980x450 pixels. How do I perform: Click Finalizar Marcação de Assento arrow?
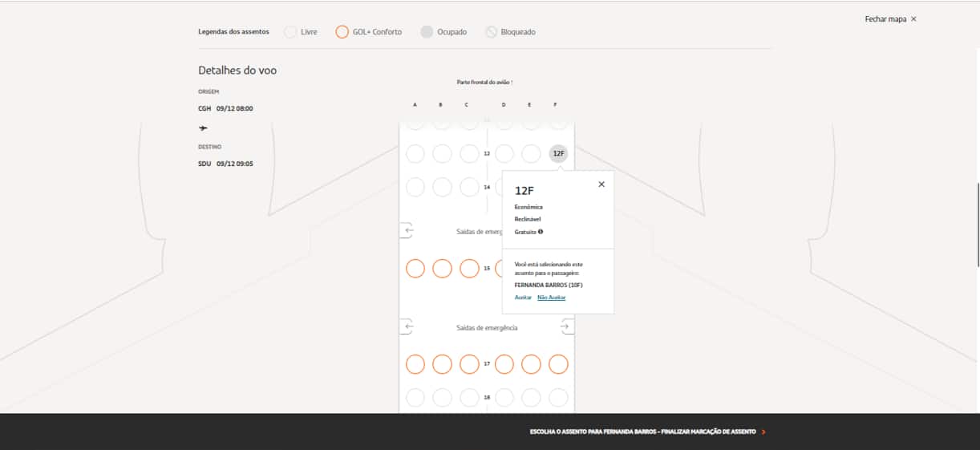point(763,432)
